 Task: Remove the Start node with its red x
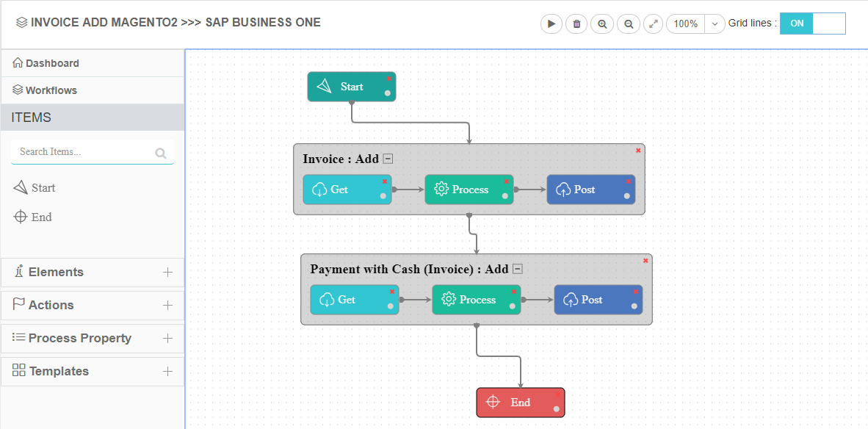389,79
